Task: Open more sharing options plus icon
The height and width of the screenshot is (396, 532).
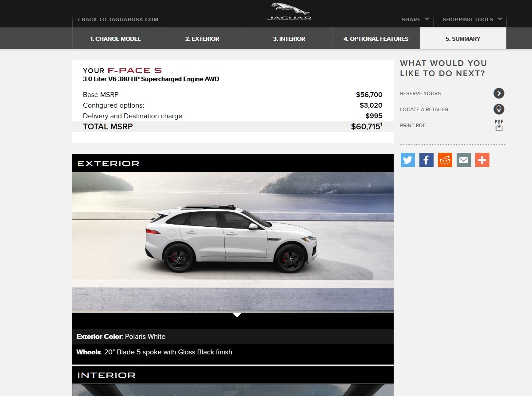Action: [482, 160]
